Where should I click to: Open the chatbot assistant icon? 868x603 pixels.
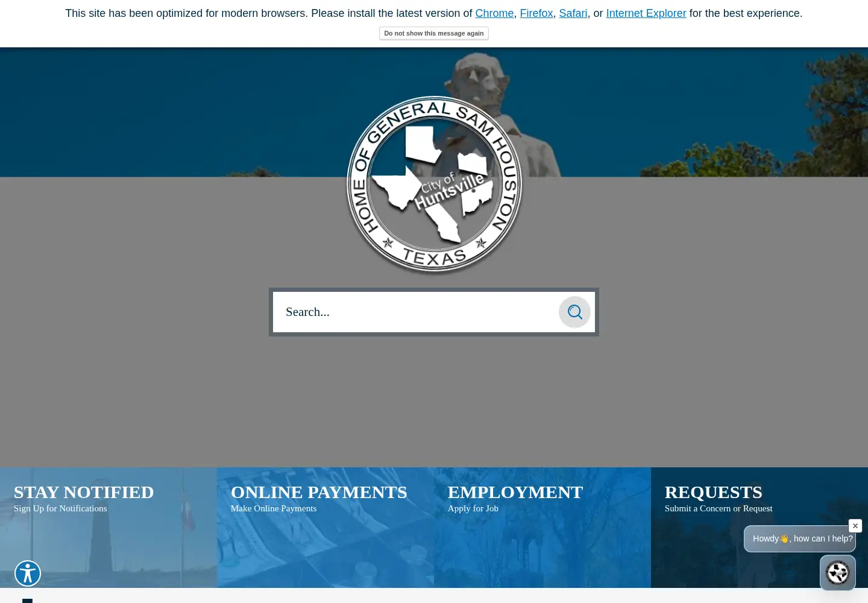coord(838,573)
